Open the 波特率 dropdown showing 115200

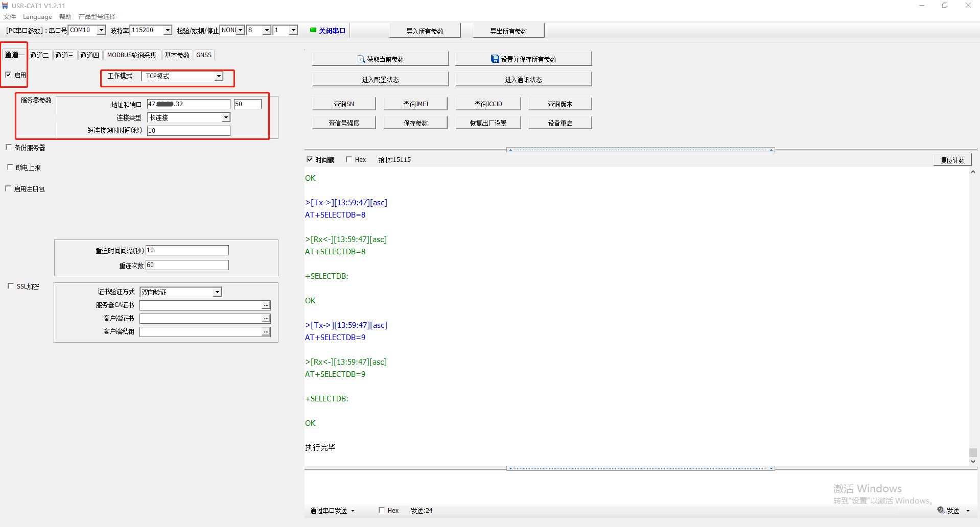click(167, 30)
